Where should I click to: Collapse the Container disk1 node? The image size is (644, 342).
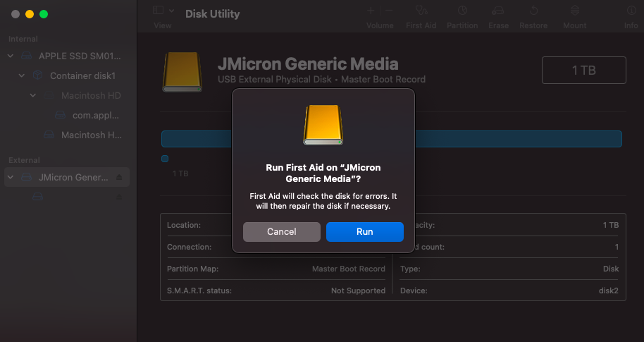(x=22, y=75)
